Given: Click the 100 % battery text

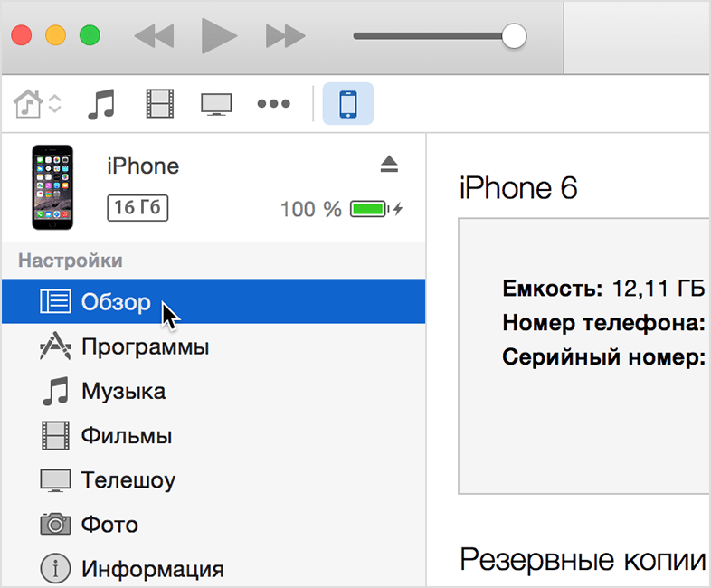Looking at the screenshot, I should (310, 209).
